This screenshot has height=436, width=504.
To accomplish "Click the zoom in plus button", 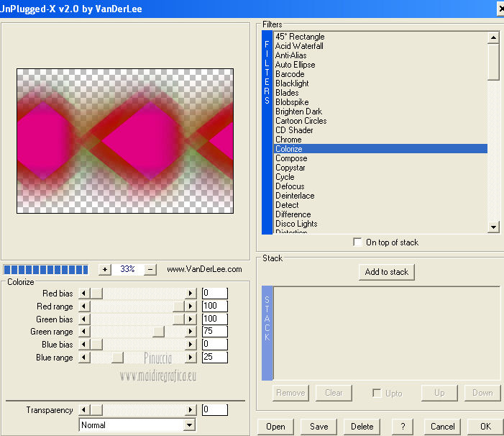I will pyautogui.click(x=105, y=270).
